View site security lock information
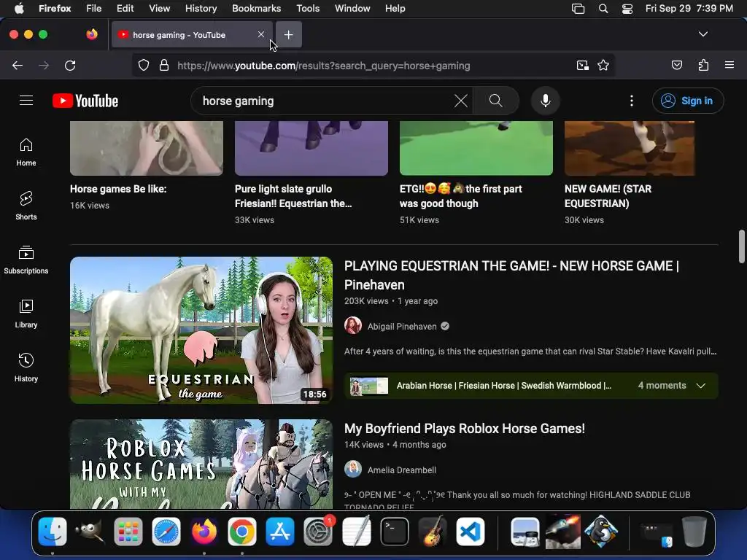 click(164, 65)
